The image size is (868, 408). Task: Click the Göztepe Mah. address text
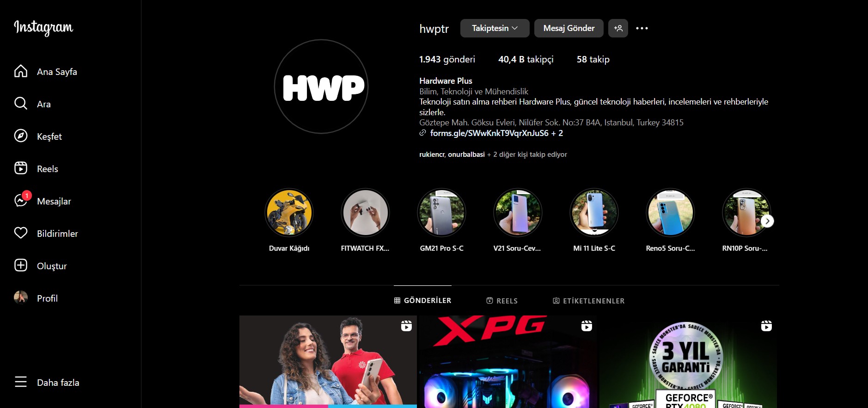(x=551, y=123)
